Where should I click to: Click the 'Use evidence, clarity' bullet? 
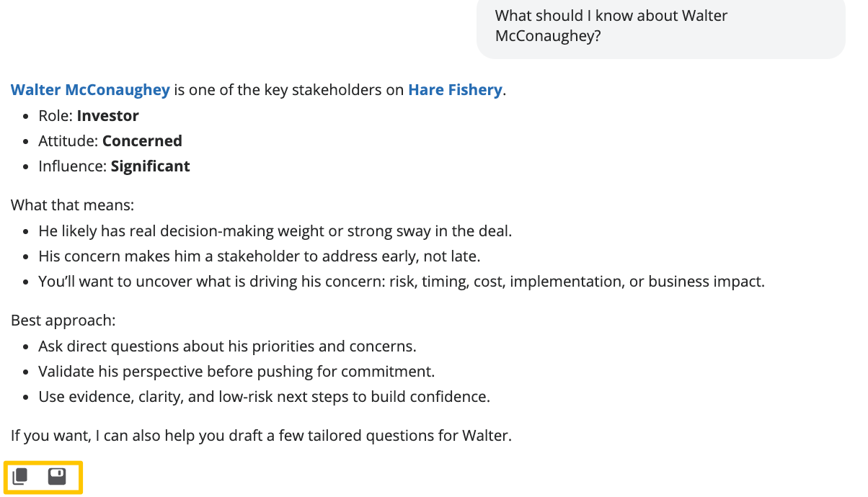point(265,397)
